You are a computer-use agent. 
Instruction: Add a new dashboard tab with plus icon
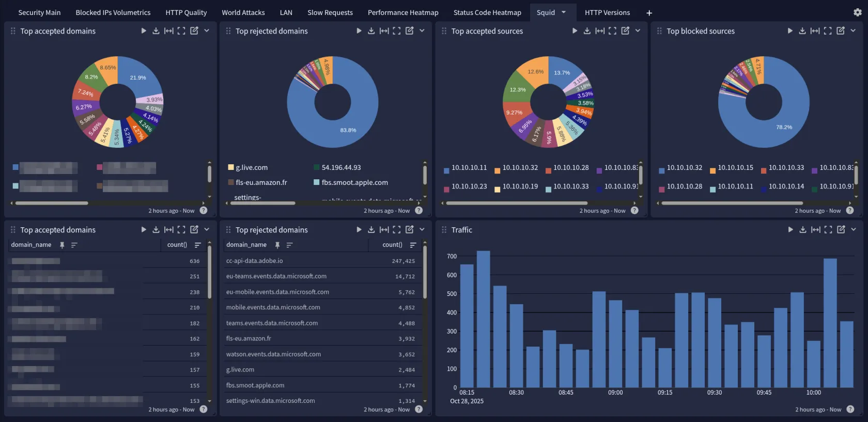pos(649,13)
